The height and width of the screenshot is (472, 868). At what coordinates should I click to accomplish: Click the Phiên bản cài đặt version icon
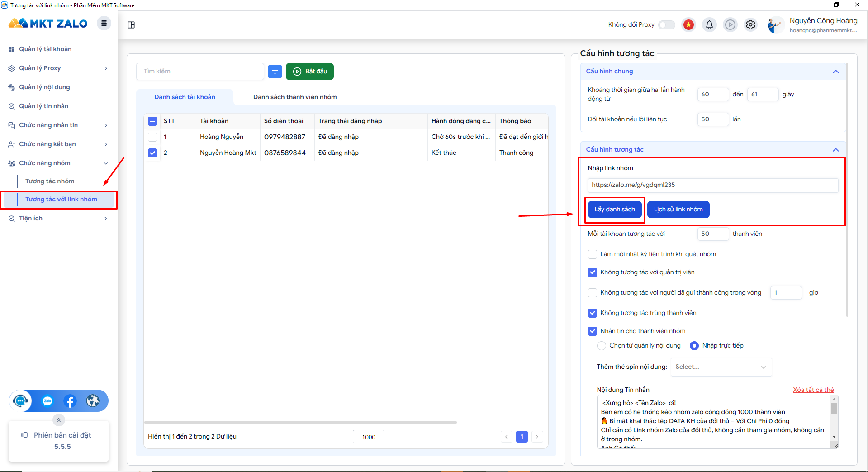pos(24,435)
